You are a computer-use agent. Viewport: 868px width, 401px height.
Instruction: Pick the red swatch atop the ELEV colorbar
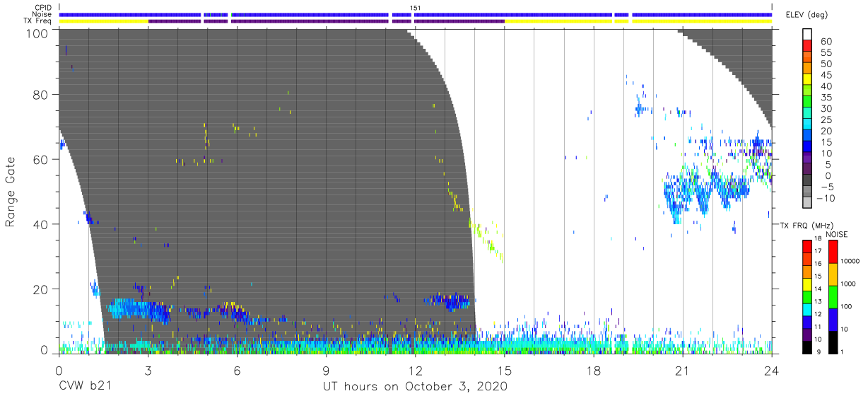pos(809,47)
